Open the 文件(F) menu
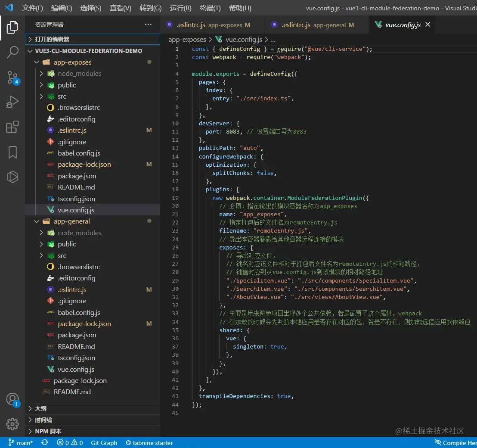Viewport: 477px width, 448px height. [32, 8]
